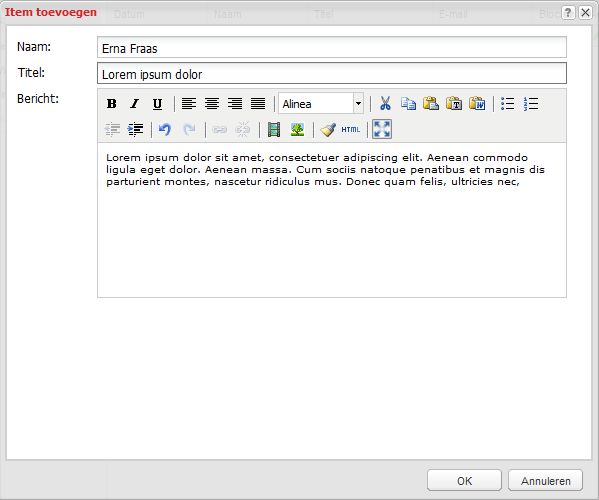599x500 pixels.
Task: Insert numbered list
Action: pyautogui.click(x=531, y=104)
